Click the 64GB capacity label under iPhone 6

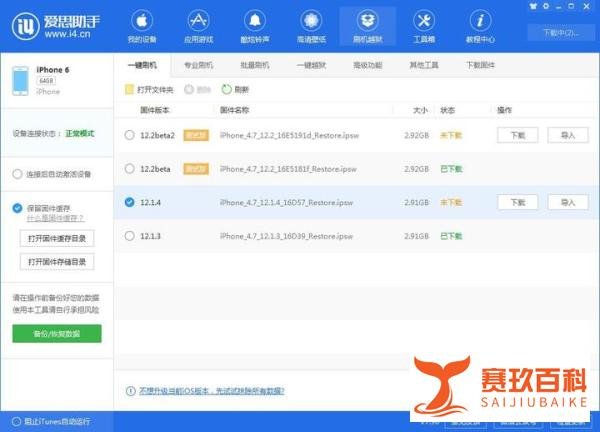click(x=46, y=81)
